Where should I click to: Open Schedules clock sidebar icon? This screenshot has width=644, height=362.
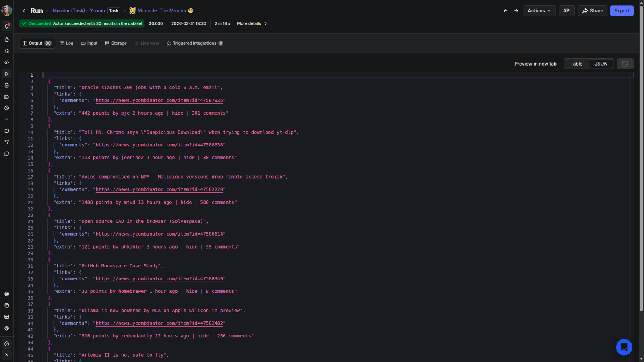tap(7, 108)
